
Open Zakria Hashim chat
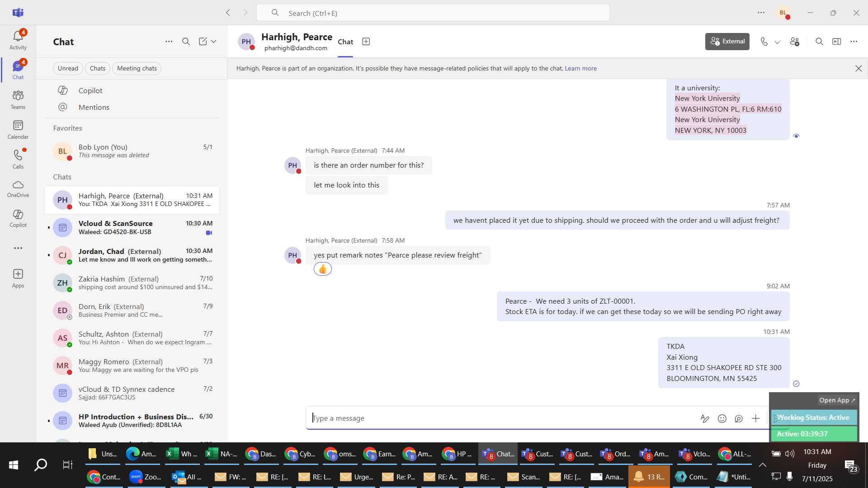pos(132,283)
